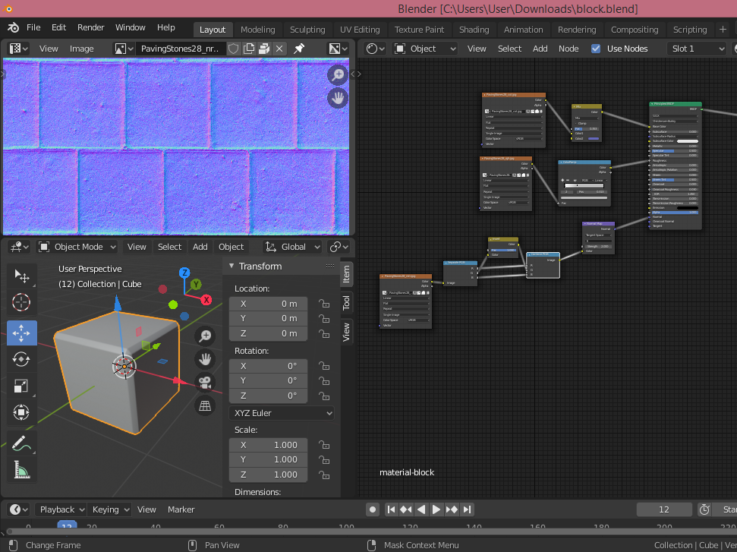
Task: Toggle lock for Rotation X
Action: click(x=324, y=366)
